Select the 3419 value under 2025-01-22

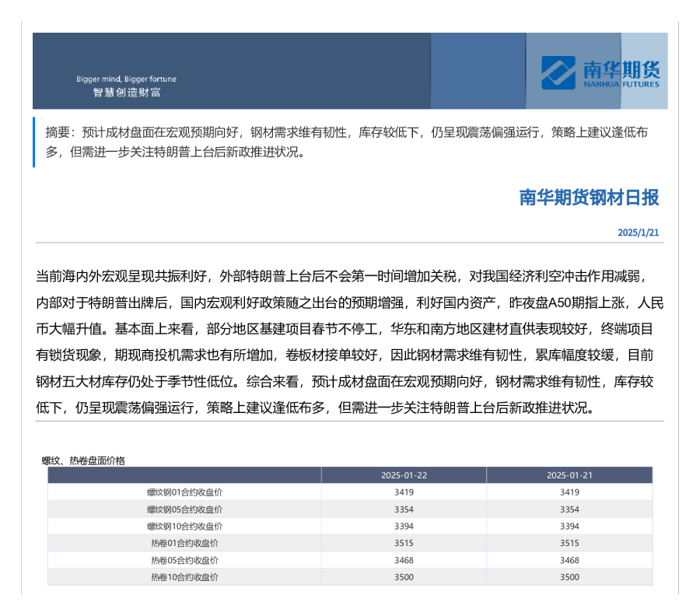(x=404, y=492)
